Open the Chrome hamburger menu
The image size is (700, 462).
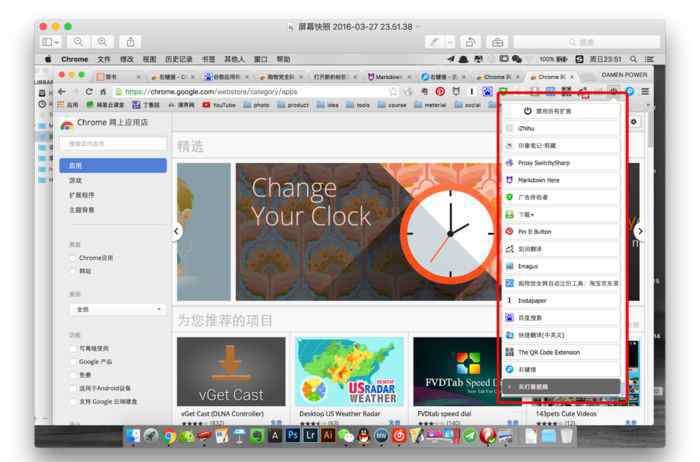tap(645, 92)
